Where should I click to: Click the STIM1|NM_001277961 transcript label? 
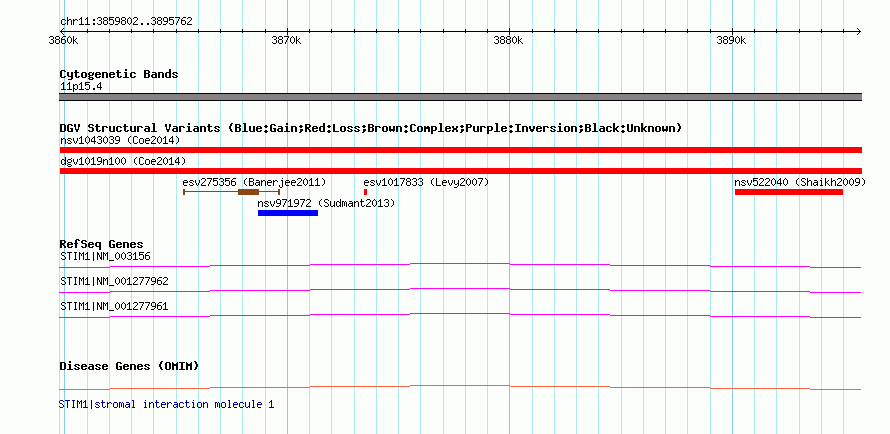pos(114,306)
